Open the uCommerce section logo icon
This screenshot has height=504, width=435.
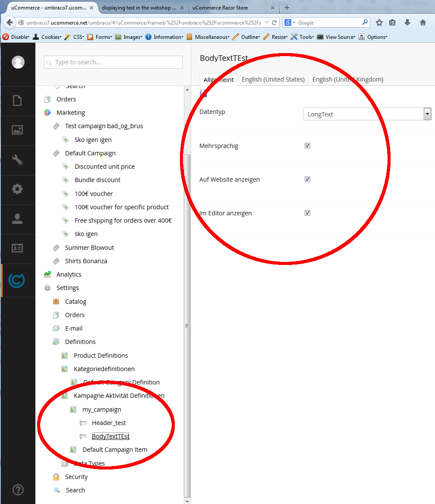click(x=17, y=280)
